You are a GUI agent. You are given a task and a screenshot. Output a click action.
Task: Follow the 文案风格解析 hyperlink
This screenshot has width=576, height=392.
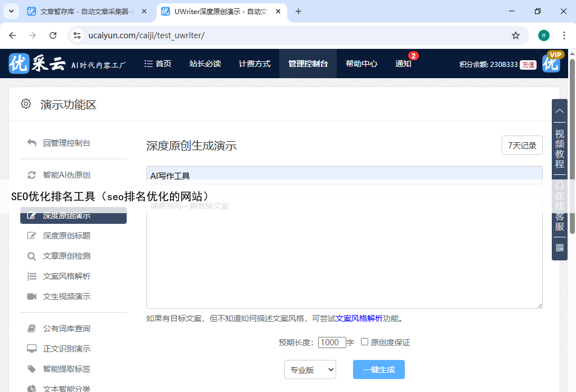tap(359, 318)
